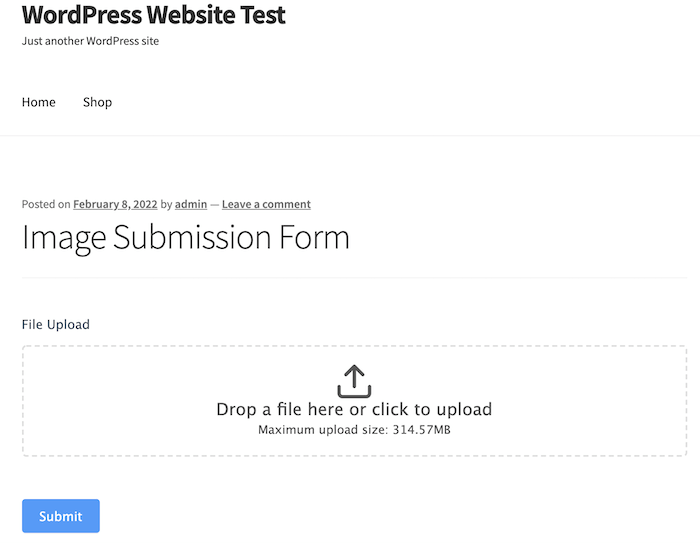Click the 'Just another WordPress site' tagline
The width and height of the screenshot is (700, 543).
pos(90,41)
